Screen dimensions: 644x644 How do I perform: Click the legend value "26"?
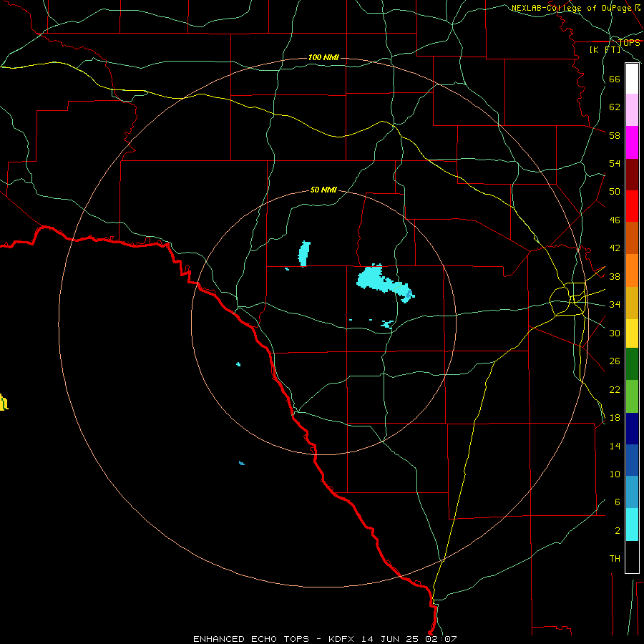[615, 361]
